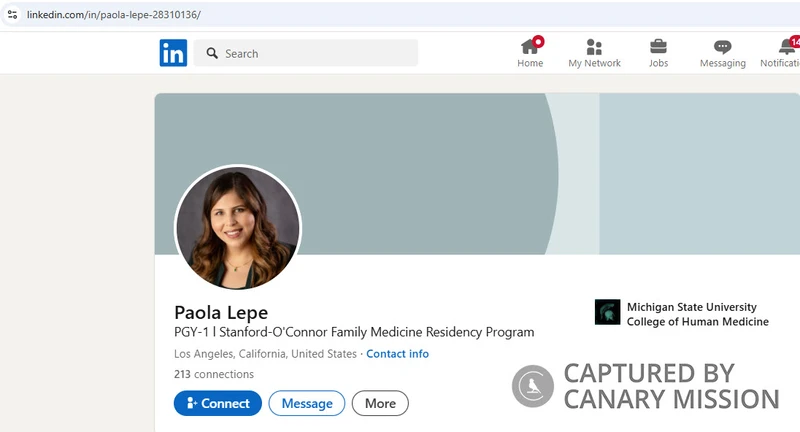Open the Notifications bell icon
Image resolution: width=800 pixels, height=432 pixels.
[787, 46]
